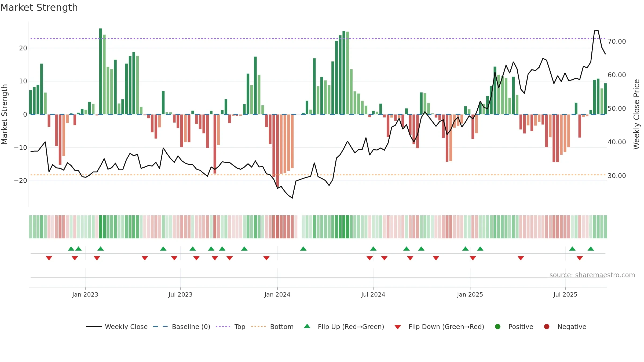Click the −10 strength axis label
The height and width of the screenshot is (362, 644).
21,147
